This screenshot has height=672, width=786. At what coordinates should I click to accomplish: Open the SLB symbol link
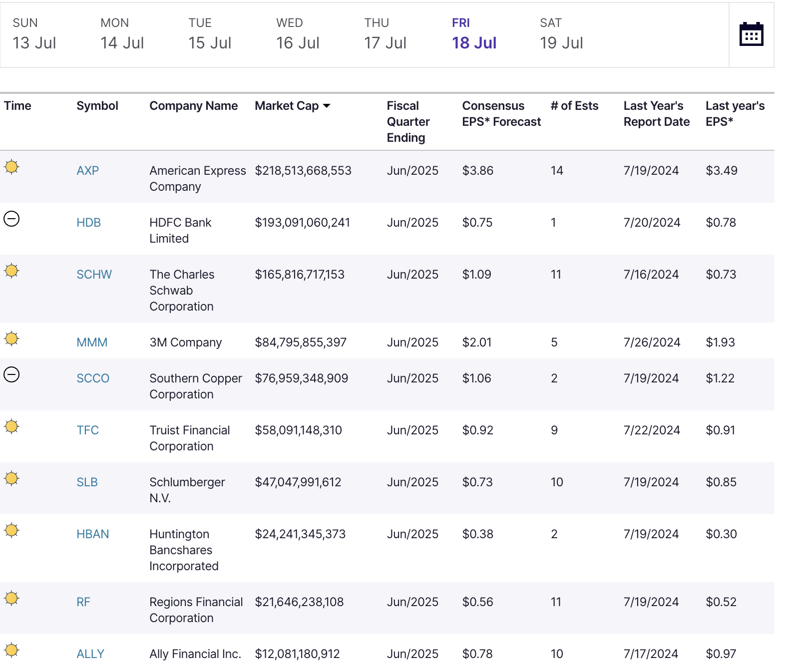click(87, 482)
